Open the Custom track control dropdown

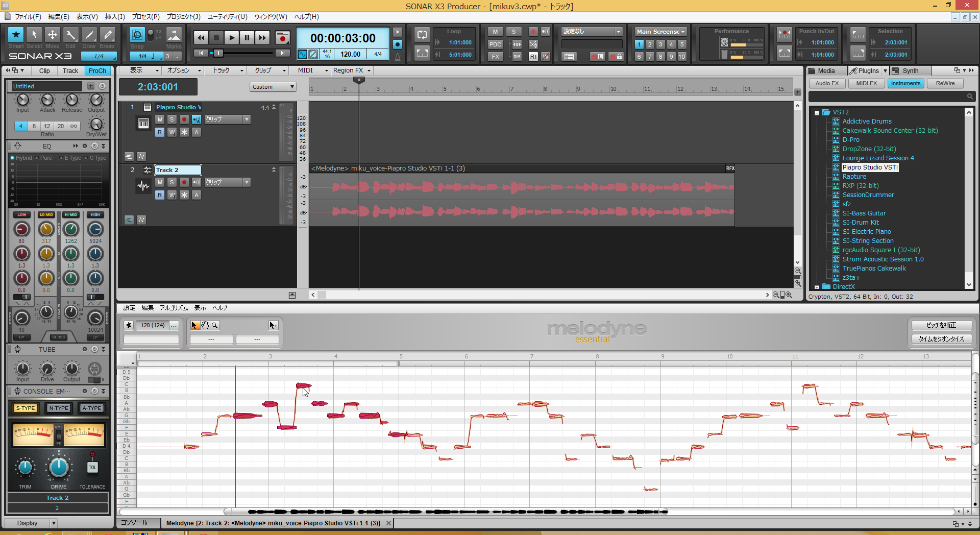(x=273, y=87)
